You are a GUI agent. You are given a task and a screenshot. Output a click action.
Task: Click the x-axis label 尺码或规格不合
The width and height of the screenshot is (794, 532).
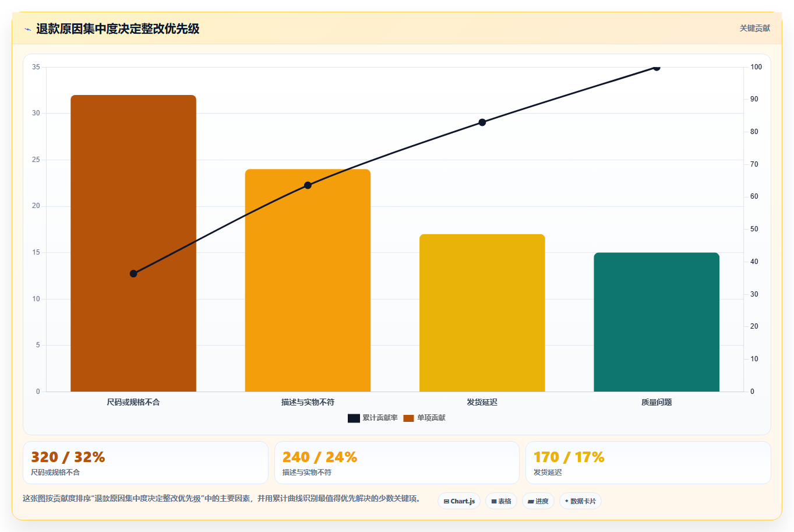click(x=133, y=402)
